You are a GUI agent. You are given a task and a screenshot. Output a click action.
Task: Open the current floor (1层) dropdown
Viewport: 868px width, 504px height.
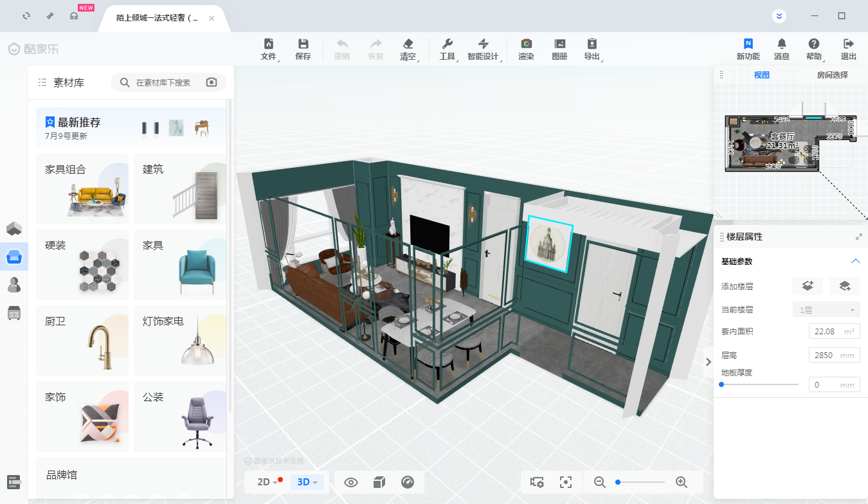point(826,310)
